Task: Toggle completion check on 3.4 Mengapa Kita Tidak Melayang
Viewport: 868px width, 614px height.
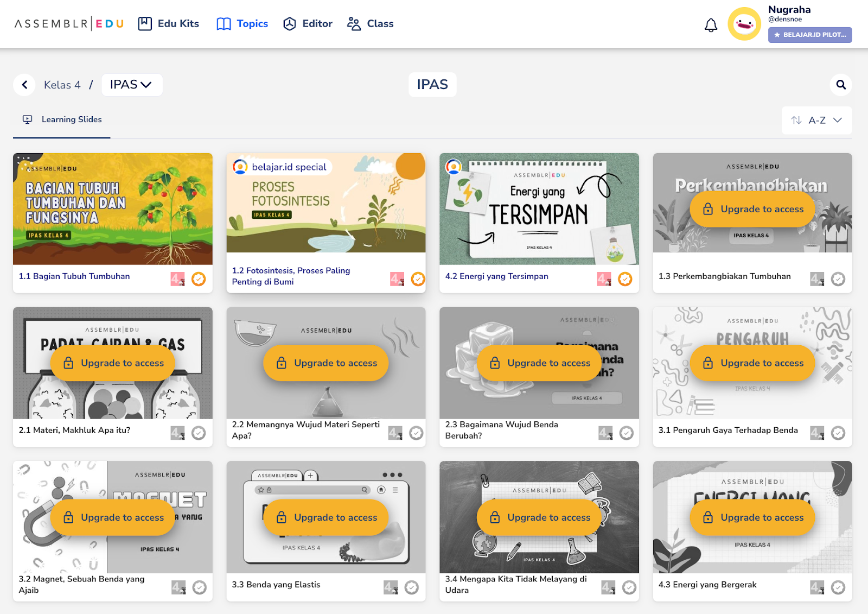Action: pos(629,587)
